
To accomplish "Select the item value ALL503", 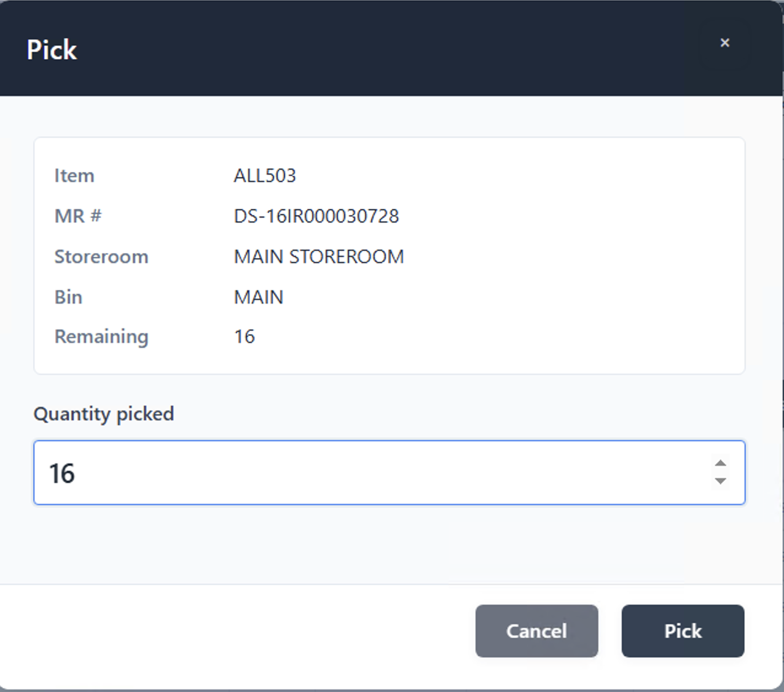I will click(x=265, y=176).
